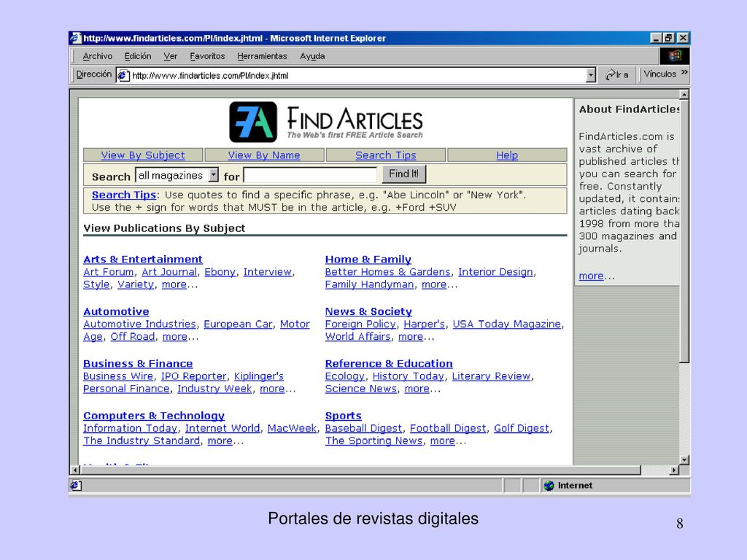Open the Industry Week link
Screen dimensions: 747x560
coord(215,389)
